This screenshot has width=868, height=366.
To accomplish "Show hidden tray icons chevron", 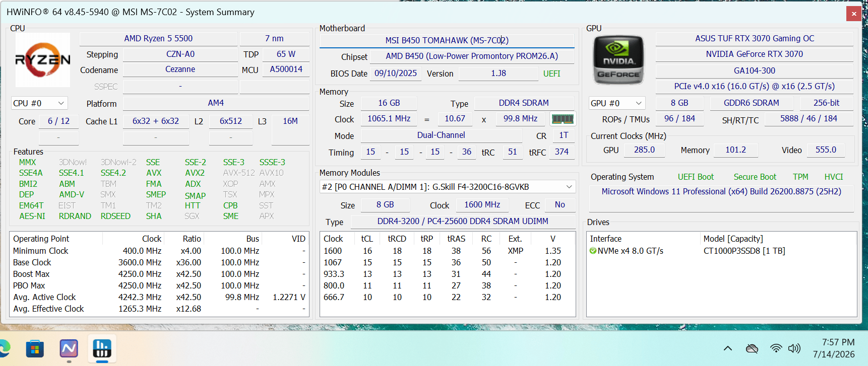I will (728, 348).
